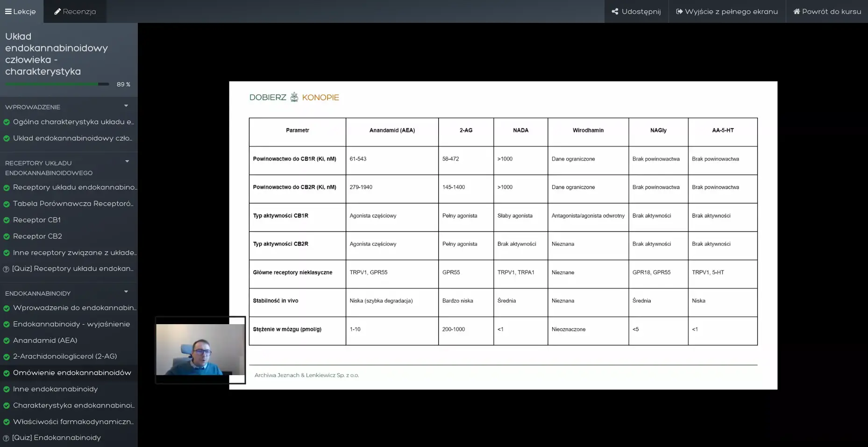Collapse Receptory układu endokannabinoidowego section arrow

click(127, 162)
